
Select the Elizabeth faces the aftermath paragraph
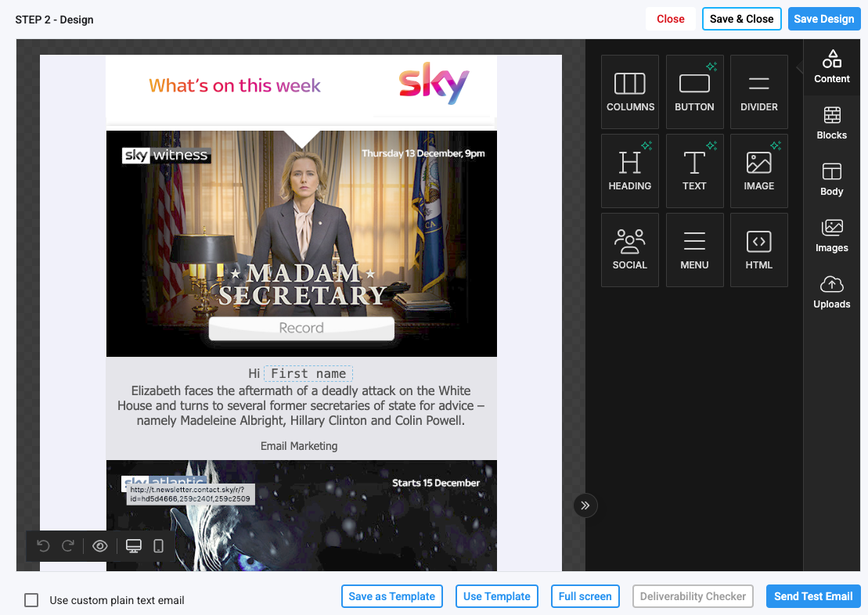click(301, 406)
